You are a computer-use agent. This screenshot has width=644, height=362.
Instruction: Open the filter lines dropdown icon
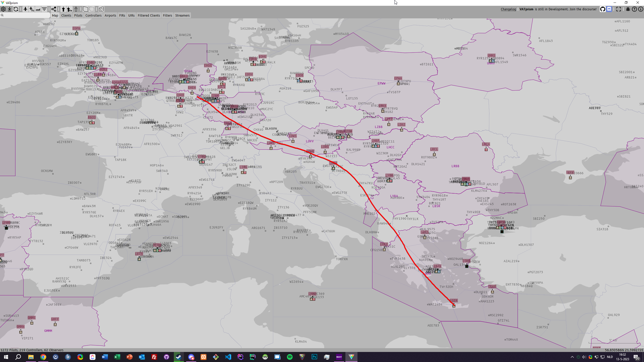click(x=44, y=9)
